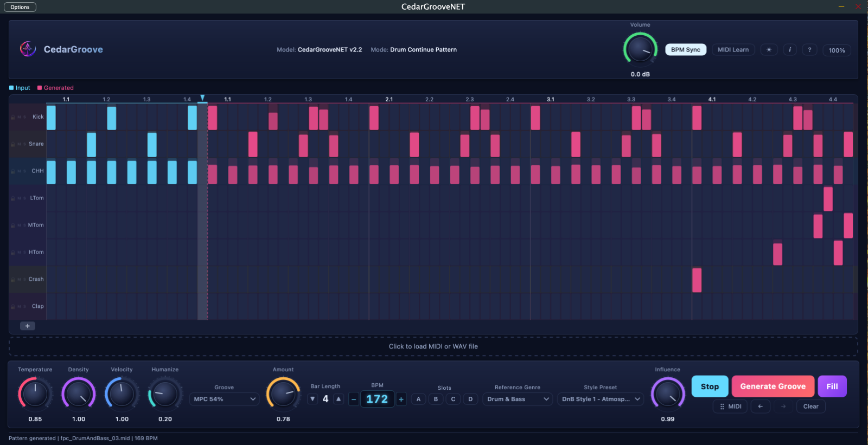Lock the Snare track
Screen dimensions: 868x445
[13, 144]
